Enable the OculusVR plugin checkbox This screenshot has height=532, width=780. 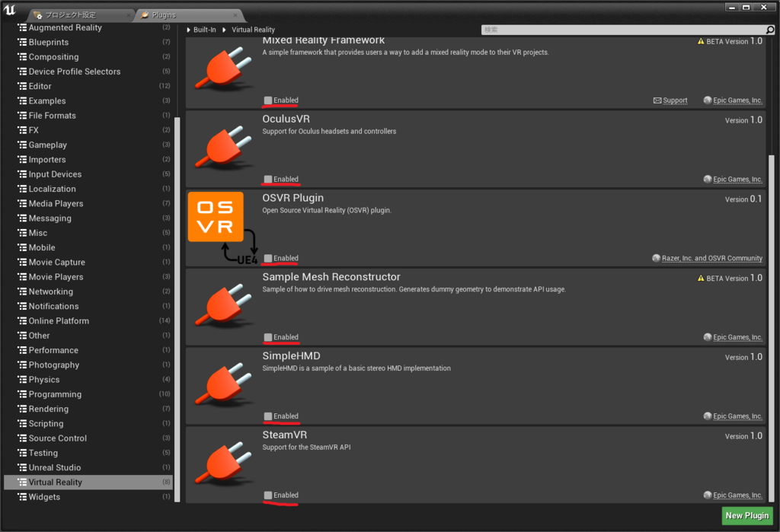point(267,180)
